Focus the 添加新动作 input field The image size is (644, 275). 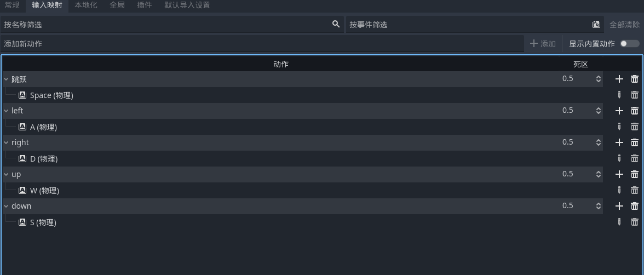262,44
